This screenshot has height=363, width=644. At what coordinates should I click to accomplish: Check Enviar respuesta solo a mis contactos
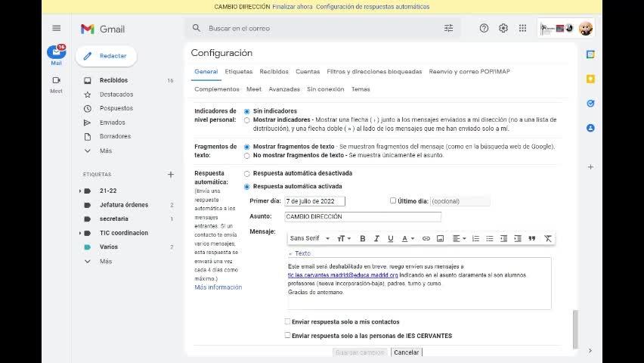[287, 321]
